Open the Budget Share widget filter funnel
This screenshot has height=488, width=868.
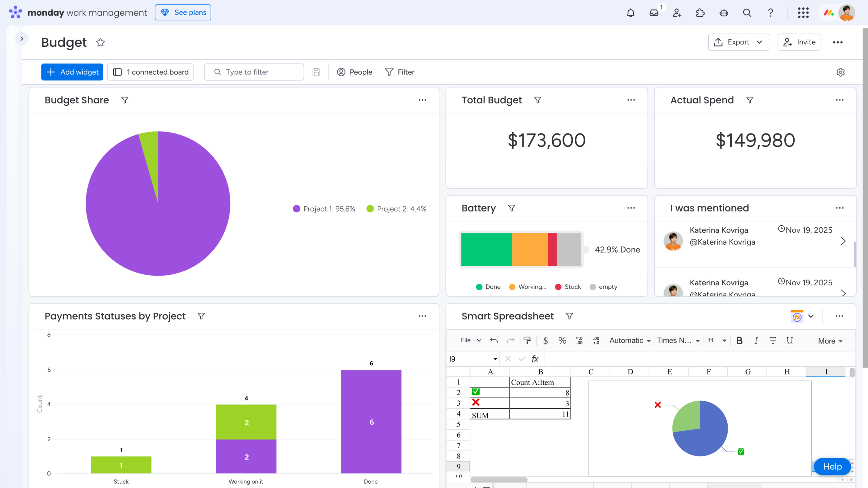124,100
